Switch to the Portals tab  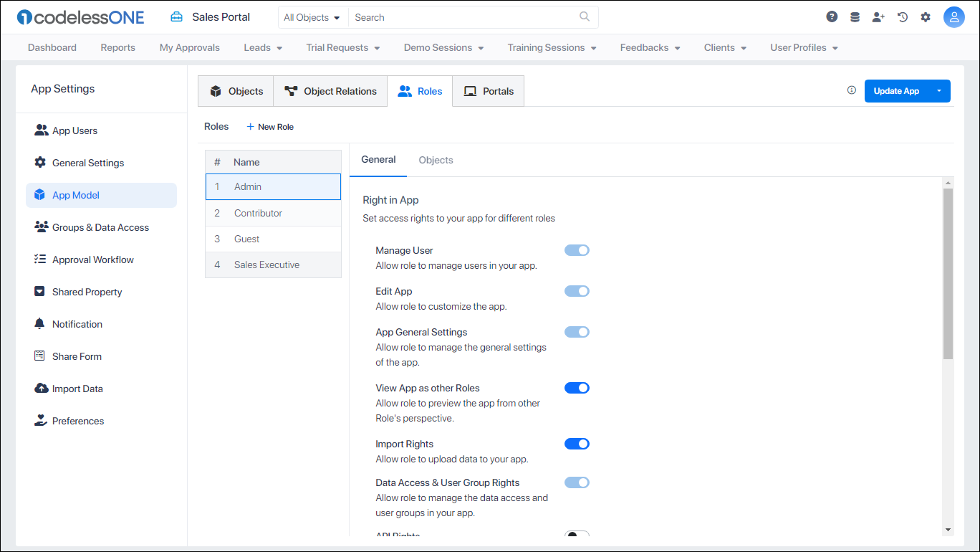pyautogui.click(x=488, y=91)
